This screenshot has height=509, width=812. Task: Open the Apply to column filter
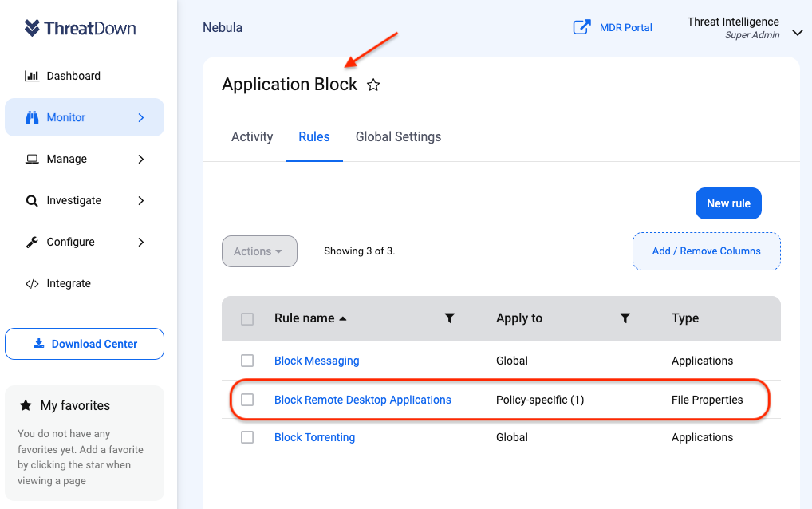pyautogui.click(x=625, y=318)
